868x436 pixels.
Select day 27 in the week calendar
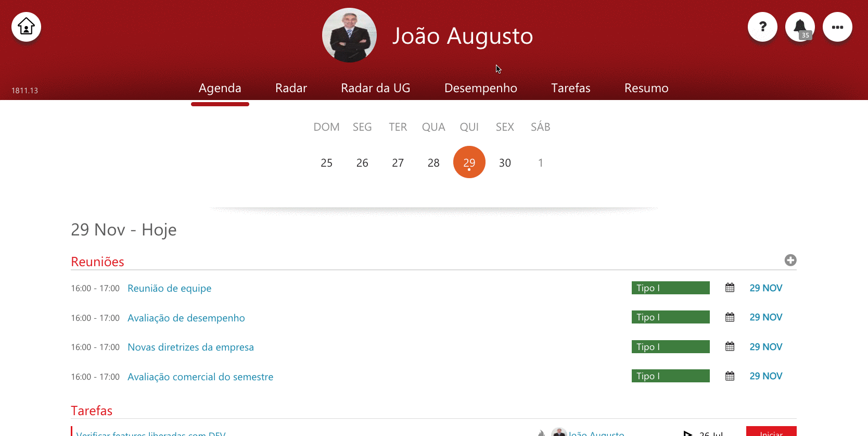tap(398, 163)
